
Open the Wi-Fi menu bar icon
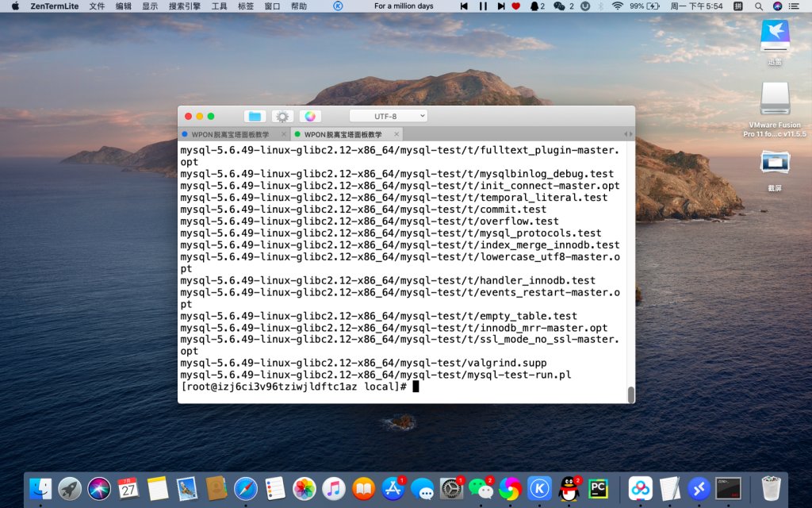(617, 6)
